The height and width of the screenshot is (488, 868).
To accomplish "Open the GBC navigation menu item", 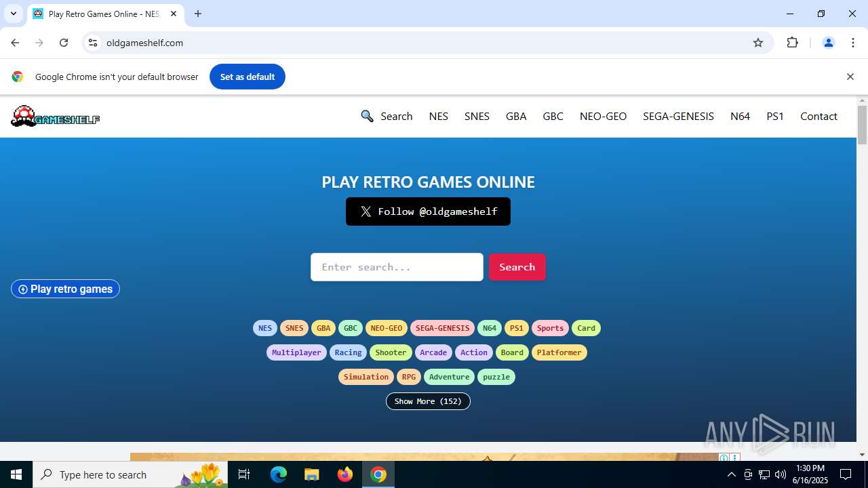I will [553, 116].
